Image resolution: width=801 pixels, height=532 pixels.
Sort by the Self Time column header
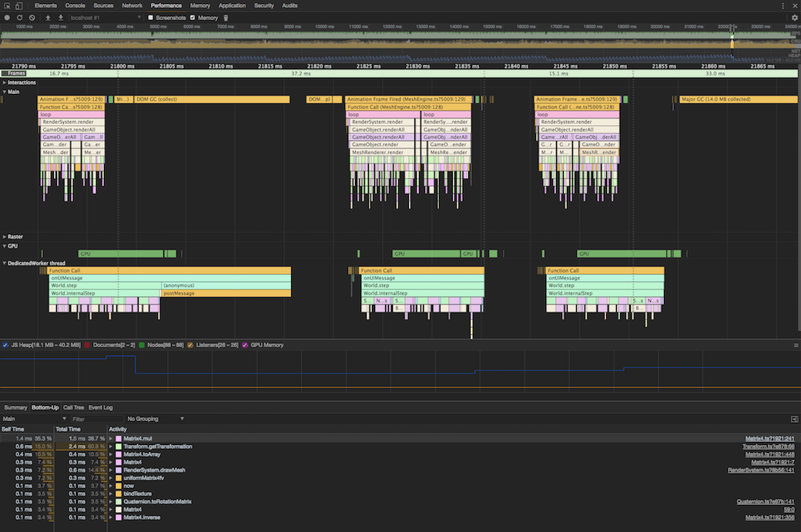pos(26,430)
